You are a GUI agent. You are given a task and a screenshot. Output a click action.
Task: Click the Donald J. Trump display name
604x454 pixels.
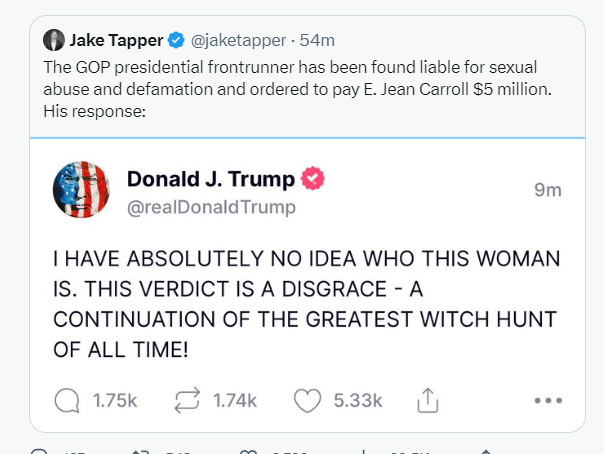click(211, 179)
